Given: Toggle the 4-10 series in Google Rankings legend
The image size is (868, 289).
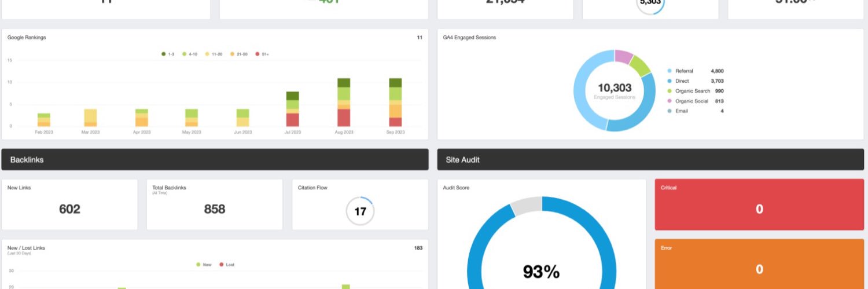Looking at the screenshot, I should point(189,54).
